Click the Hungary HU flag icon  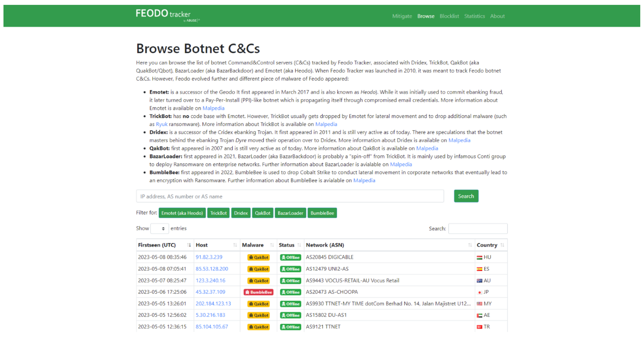[x=479, y=258]
